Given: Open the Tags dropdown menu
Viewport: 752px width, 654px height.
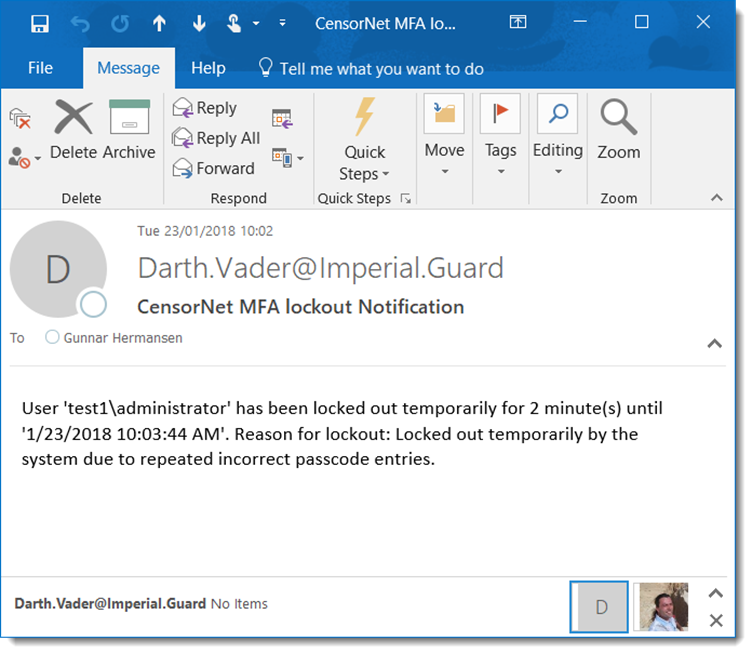Looking at the screenshot, I should click(x=500, y=139).
